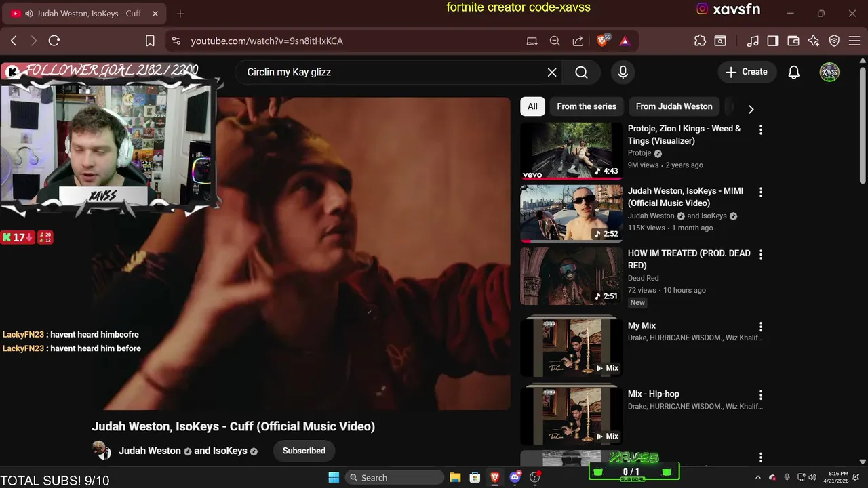868x488 pixels.
Task: Click the taskbar Search box
Action: click(395, 477)
